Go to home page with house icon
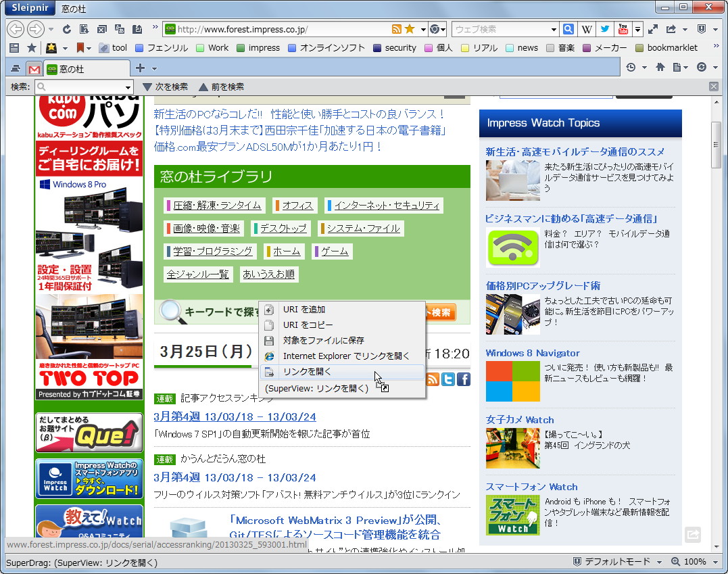The image size is (728, 574). [x=660, y=68]
